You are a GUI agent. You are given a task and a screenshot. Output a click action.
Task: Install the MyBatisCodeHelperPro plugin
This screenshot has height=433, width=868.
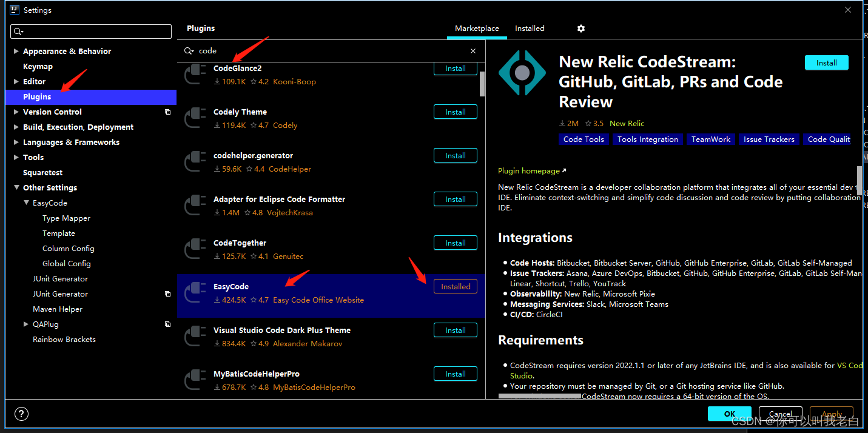tap(456, 374)
